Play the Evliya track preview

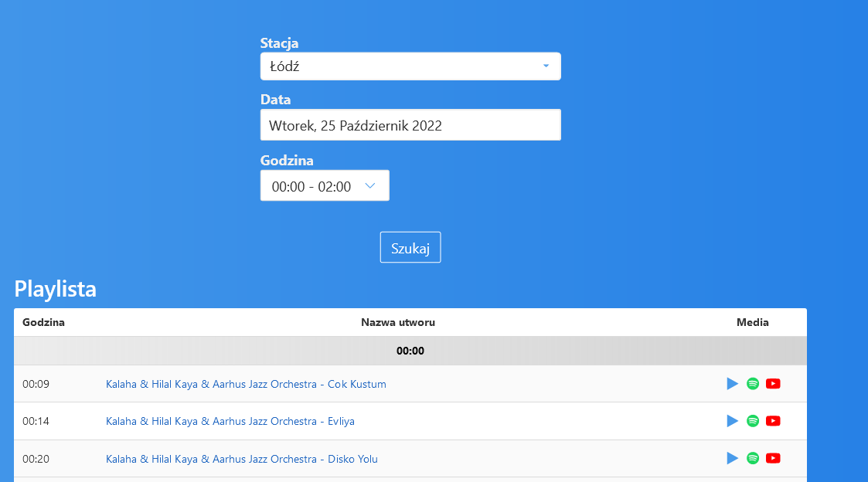coord(733,421)
